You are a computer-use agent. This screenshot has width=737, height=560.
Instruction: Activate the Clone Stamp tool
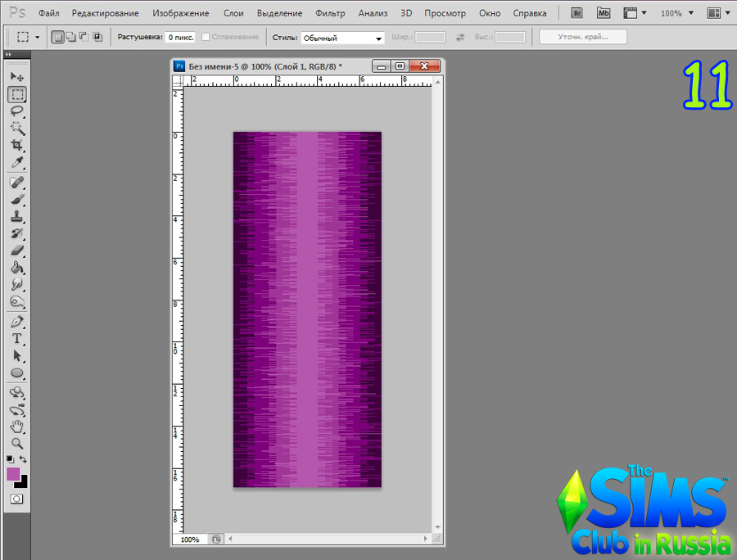tap(16, 217)
